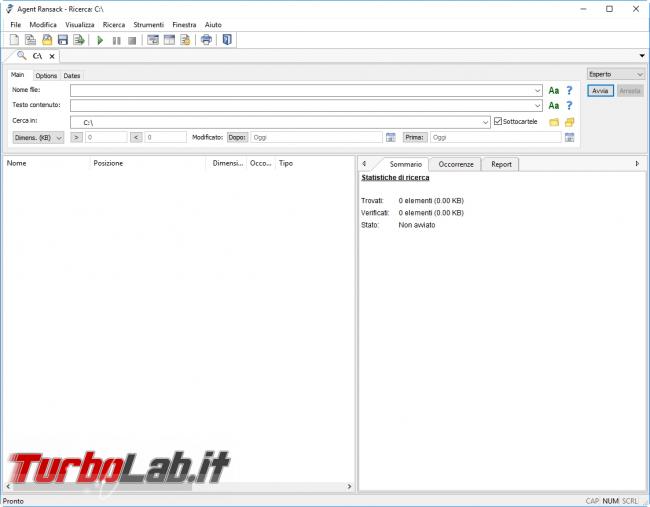This screenshot has width=650, height=507.
Task: Click the duplicate search toolbar icon
Action: pos(30,40)
